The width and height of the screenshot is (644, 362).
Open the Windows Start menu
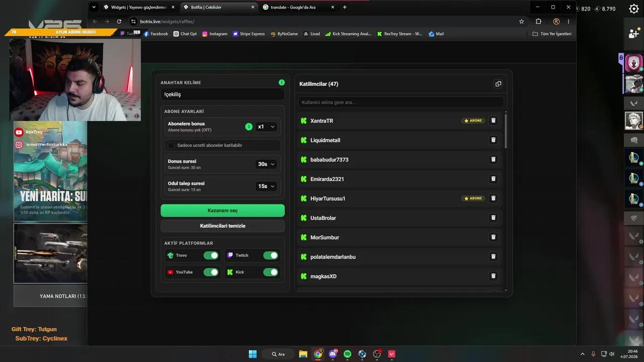[x=253, y=354]
